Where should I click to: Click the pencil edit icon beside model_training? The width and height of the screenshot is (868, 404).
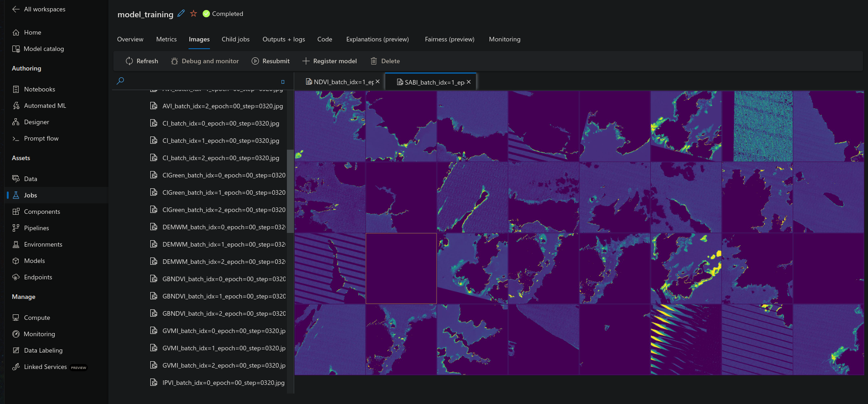[181, 13]
